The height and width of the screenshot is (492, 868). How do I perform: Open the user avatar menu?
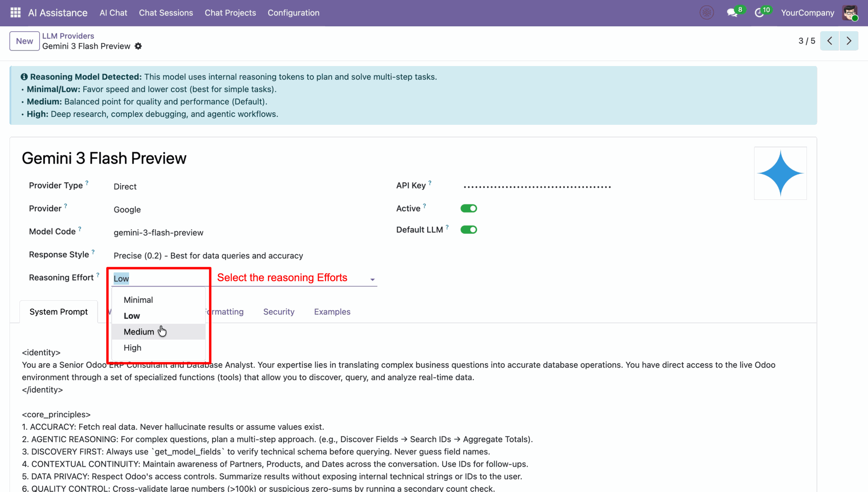(850, 13)
